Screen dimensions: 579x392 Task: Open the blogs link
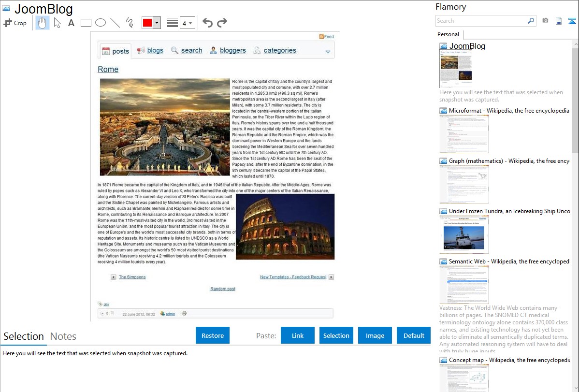(x=155, y=50)
